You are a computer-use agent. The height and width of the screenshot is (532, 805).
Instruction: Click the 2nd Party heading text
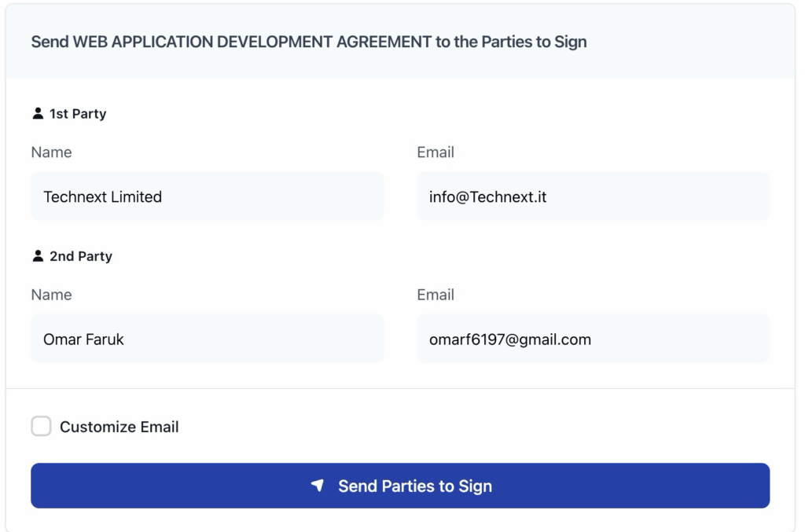[81, 256]
